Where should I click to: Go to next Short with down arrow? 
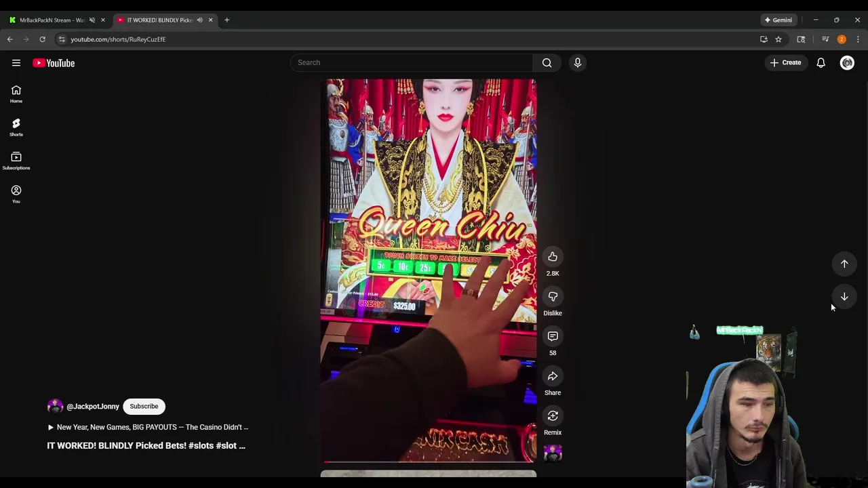[844, 296]
